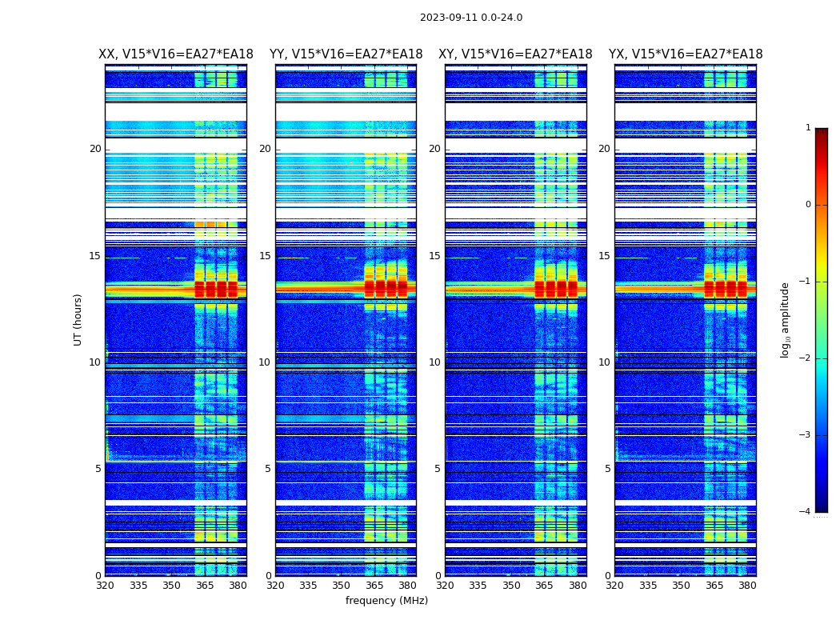Image resolution: width=840 pixels, height=640 pixels.
Task: Click the red burst in the XY panel
Action: [x=556, y=290]
